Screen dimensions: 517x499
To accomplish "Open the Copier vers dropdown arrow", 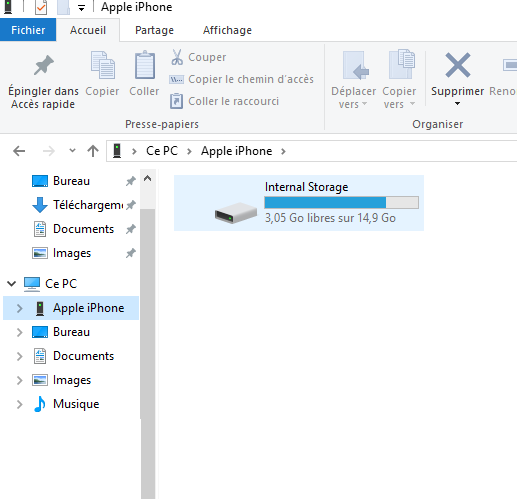I will coord(412,104).
